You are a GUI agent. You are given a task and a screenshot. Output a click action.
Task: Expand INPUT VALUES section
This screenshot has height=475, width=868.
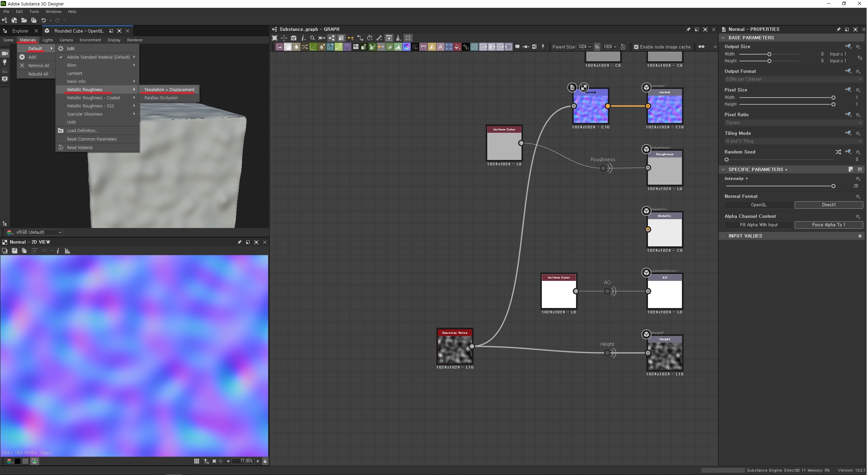tap(723, 236)
